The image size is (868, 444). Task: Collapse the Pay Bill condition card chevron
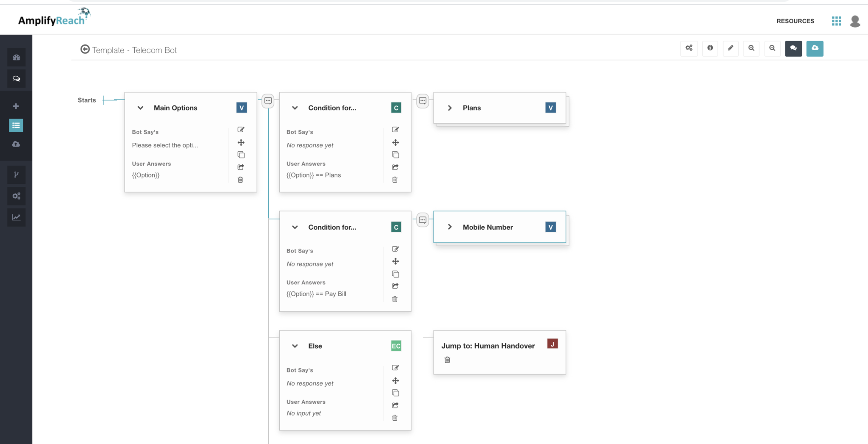(295, 227)
